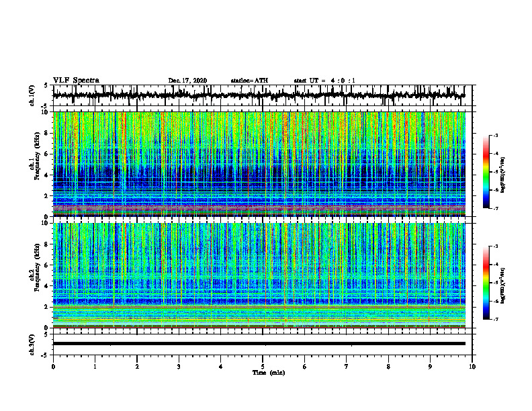Click time axis tick label '3'
This screenshot has width=532, height=411.
tap(179, 367)
